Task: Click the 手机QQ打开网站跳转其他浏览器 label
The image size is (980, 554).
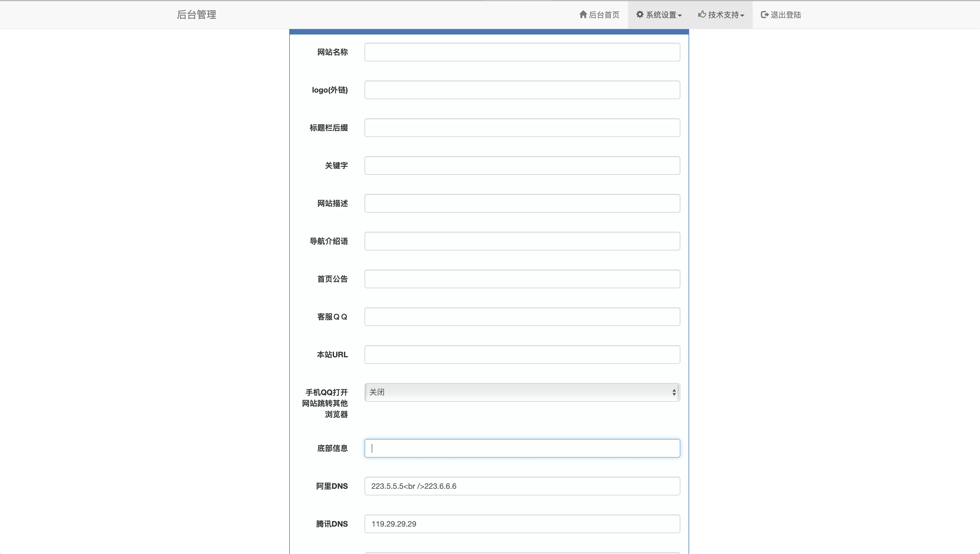Action: tap(325, 403)
